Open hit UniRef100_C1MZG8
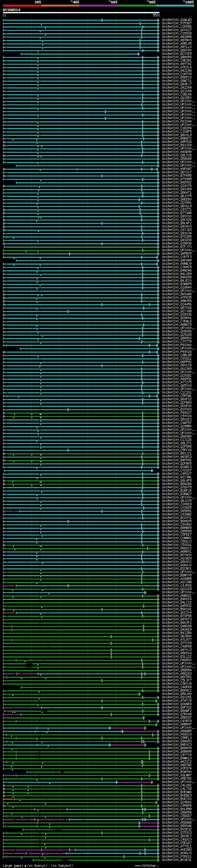The image size is (197, 868). [177, 33]
